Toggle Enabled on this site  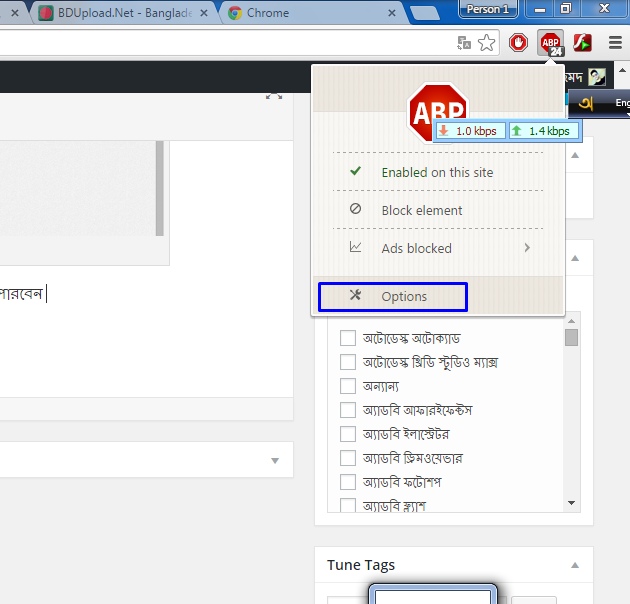(438, 172)
